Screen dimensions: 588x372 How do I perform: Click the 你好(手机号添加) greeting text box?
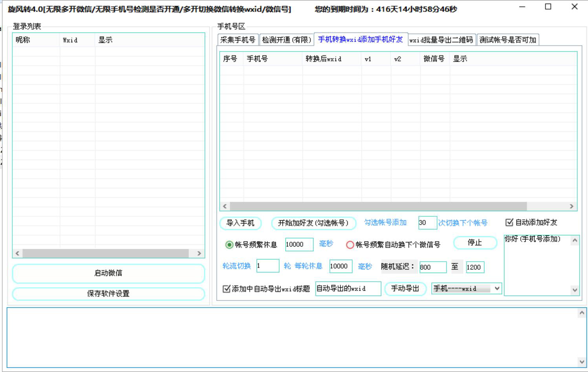pos(538,265)
